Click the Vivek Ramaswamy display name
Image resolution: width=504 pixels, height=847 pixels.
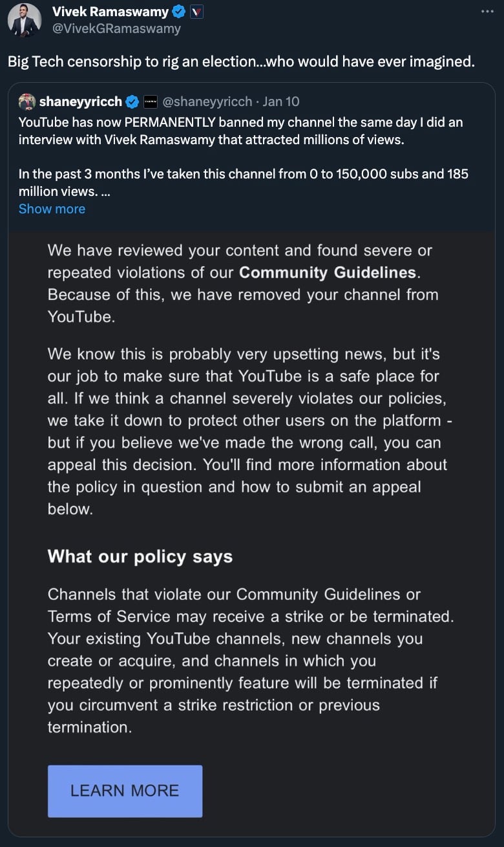(x=110, y=12)
